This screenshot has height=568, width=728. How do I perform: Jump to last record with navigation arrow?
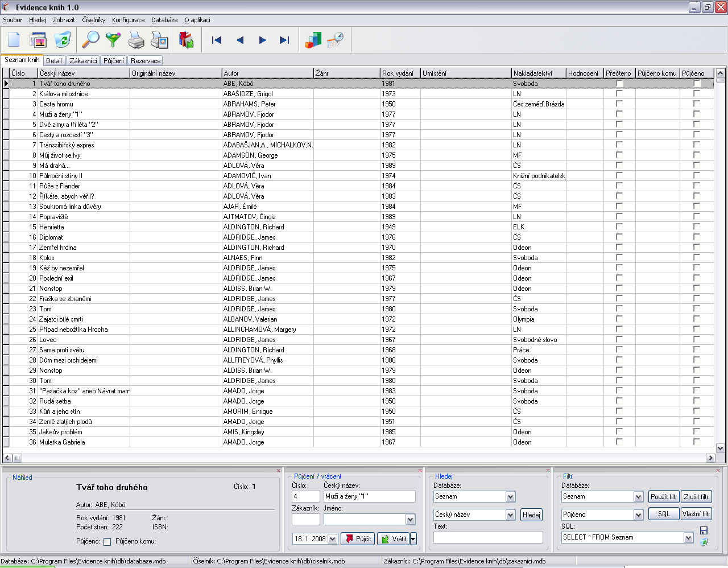284,40
